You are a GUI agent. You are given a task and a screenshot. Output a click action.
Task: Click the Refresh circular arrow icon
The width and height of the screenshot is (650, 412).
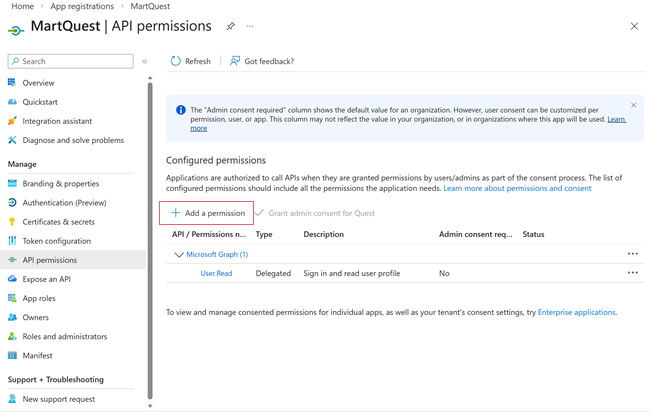click(x=175, y=61)
